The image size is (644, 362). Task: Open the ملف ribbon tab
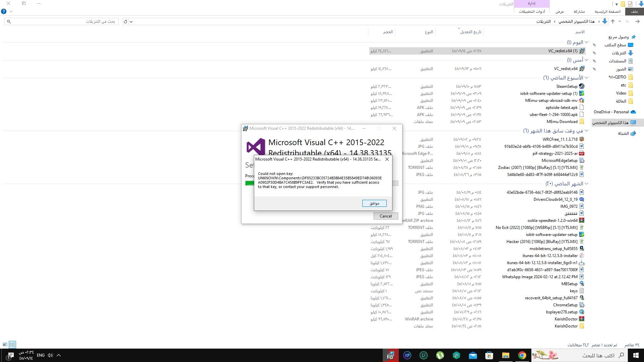click(634, 12)
